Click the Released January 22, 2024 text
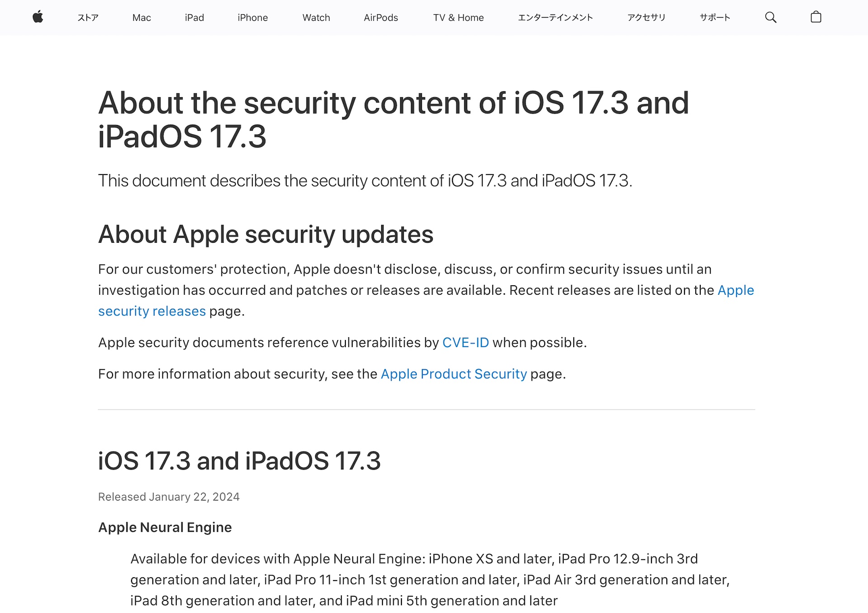This screenshot has width=868, height=613. coord(169,497)
